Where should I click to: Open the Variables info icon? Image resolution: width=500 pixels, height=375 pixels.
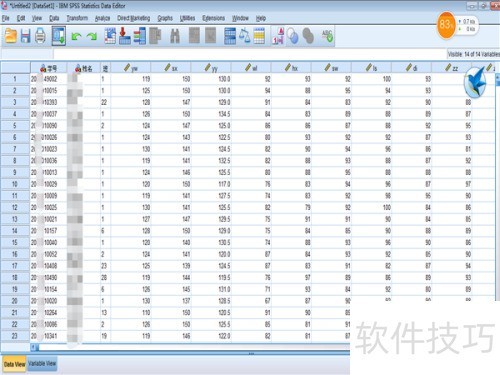(x=140, y=36)
